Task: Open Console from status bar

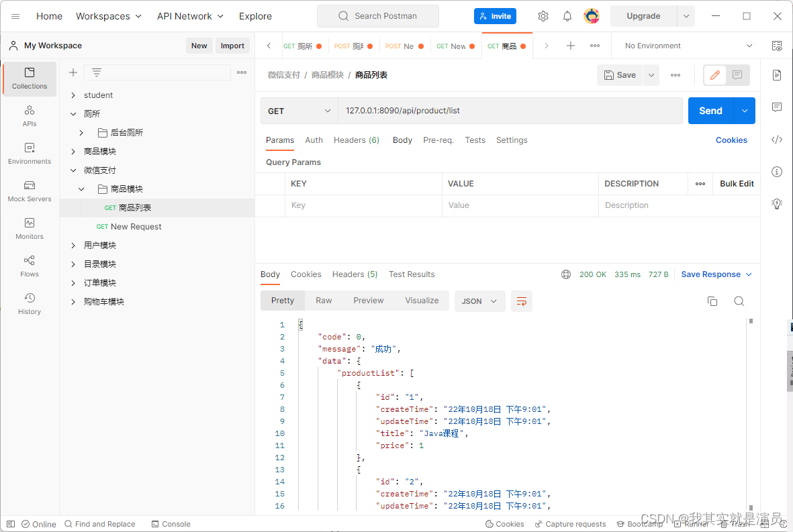Action: pyautogui.click(x=171, y=524)
